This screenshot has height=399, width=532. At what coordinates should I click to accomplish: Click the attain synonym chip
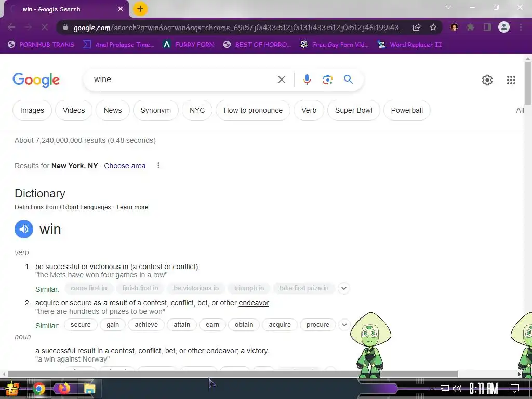(x=182, y=325)
